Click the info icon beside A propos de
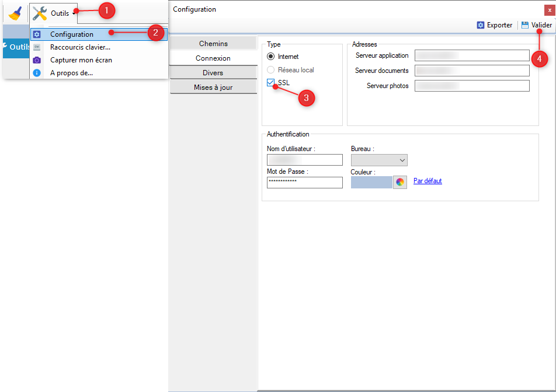The width and height of the screenshot is (556, 392). [x=37, y=73]
